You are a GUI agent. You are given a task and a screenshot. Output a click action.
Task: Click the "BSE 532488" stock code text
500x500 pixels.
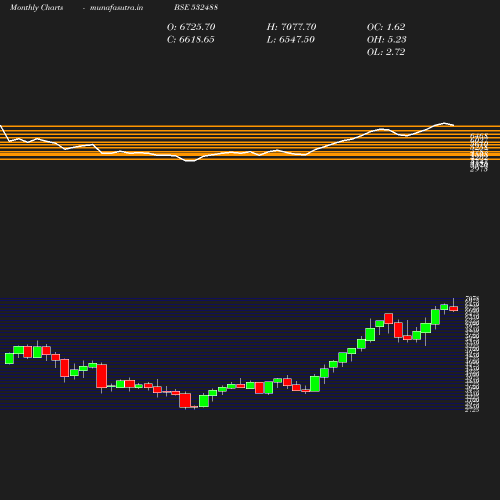(x=196, y=7)
